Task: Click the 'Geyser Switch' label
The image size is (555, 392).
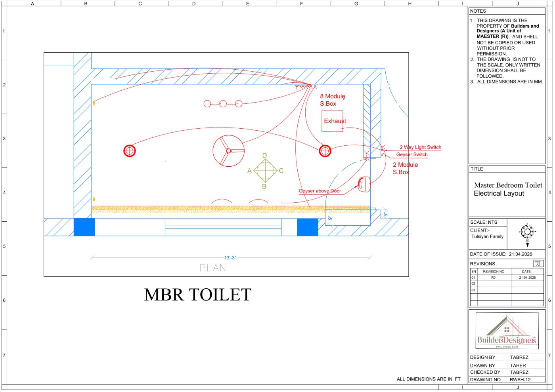Action: [x=412, y=155]
